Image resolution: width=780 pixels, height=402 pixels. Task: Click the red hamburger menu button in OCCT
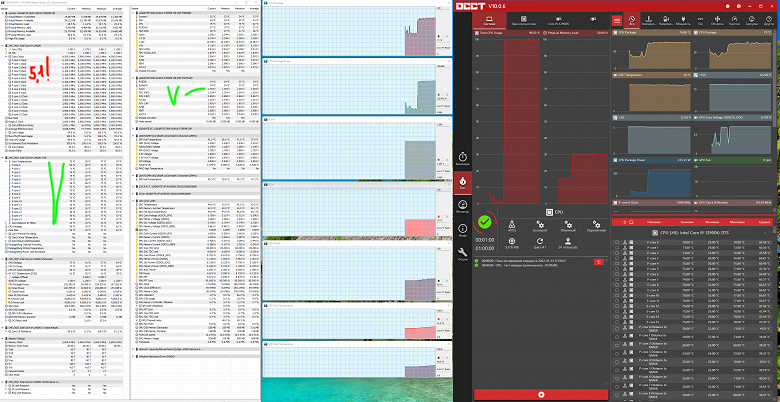coord(617,21)
